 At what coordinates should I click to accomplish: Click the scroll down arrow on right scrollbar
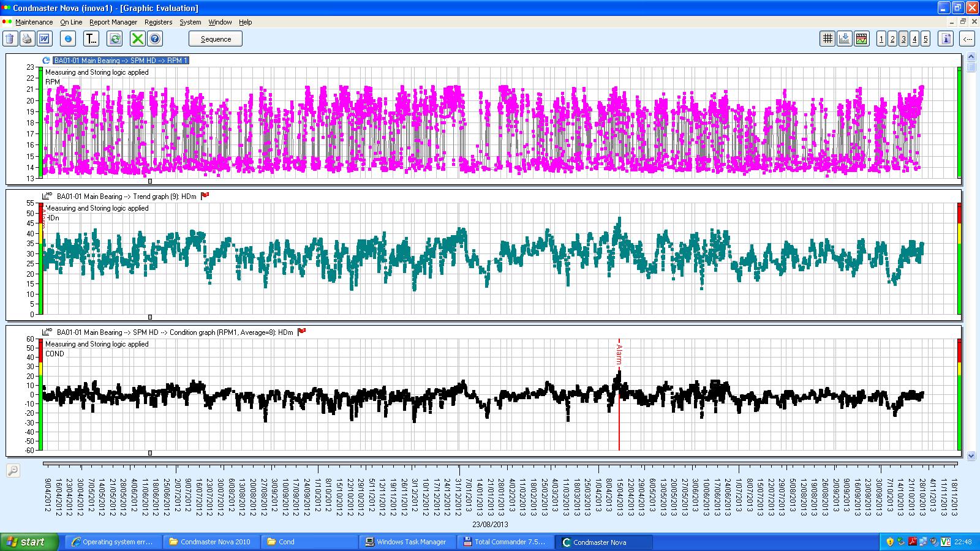tap(971, 455)
